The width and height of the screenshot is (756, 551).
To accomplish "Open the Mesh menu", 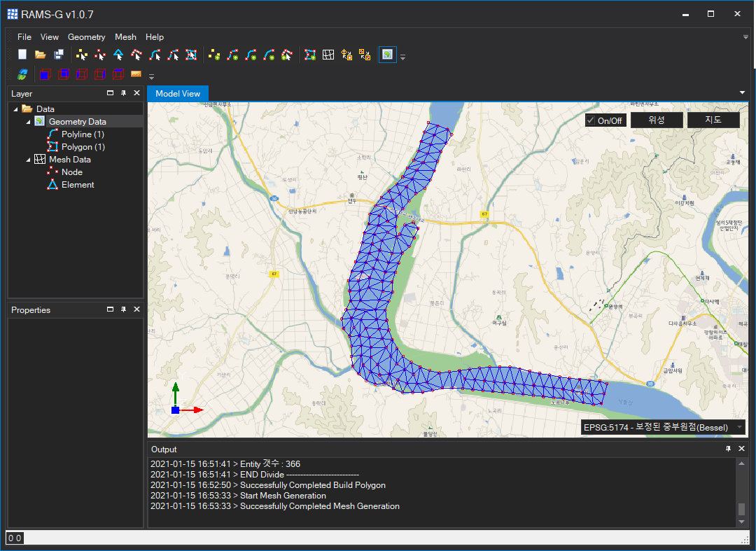I will [x=125, y=37].
